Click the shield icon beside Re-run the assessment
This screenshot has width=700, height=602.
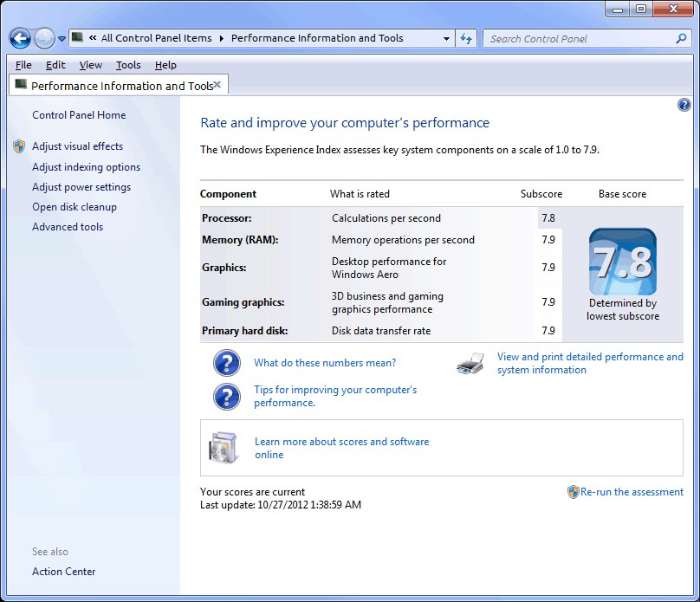click(x=573, y=492)
